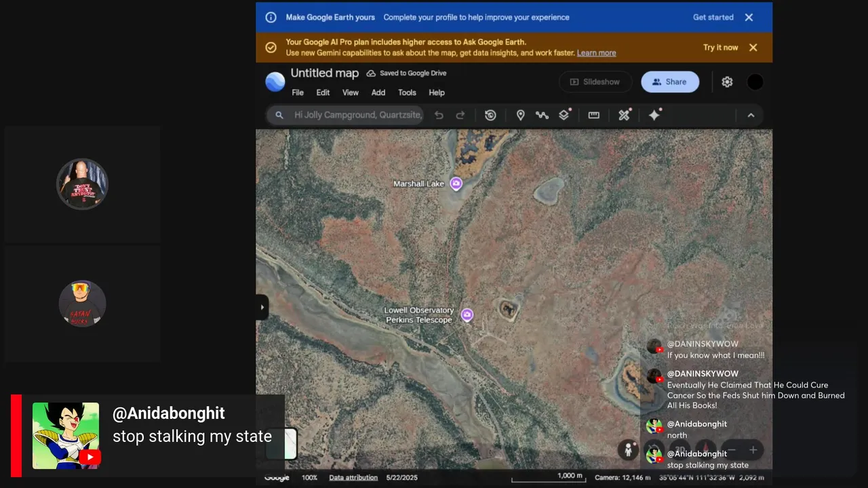The image size is (868, 488).
Task: Activate the Street View pegman
Action: coord(628,449)
